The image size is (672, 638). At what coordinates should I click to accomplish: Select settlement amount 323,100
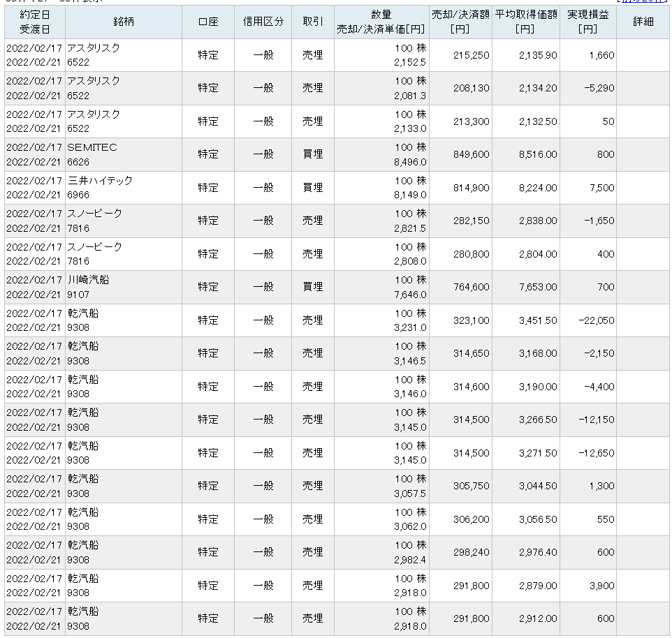[471, 320]
